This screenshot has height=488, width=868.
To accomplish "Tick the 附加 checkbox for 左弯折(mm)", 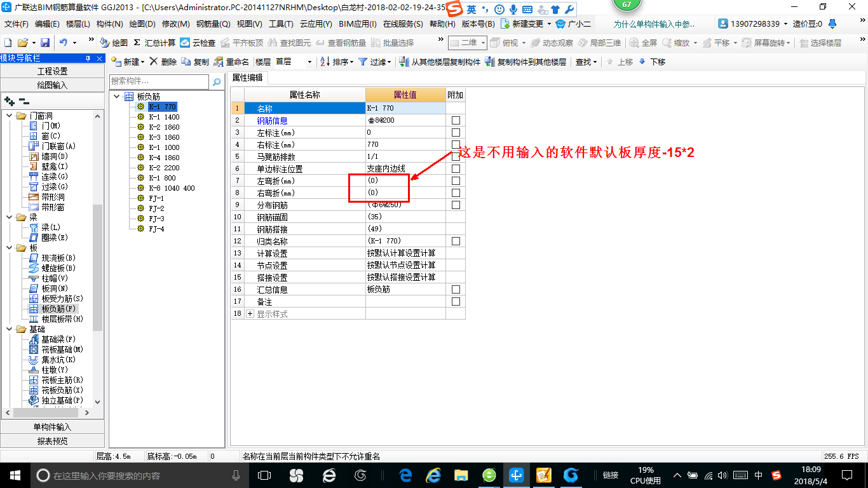I will click(x=456, y=180).
